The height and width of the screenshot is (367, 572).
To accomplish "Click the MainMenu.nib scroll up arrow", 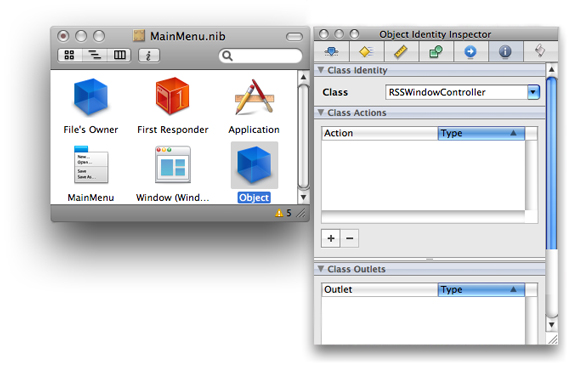I will (x=303, y=77).
